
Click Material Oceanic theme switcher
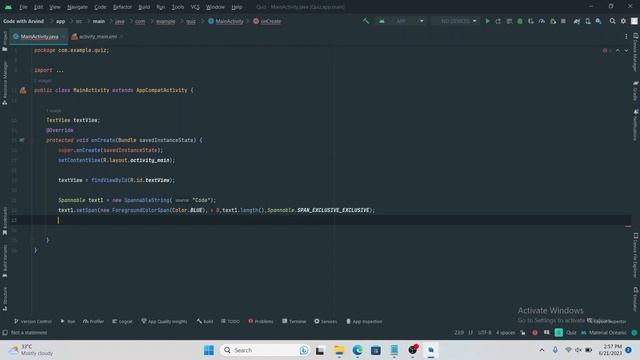coord(604,333)
